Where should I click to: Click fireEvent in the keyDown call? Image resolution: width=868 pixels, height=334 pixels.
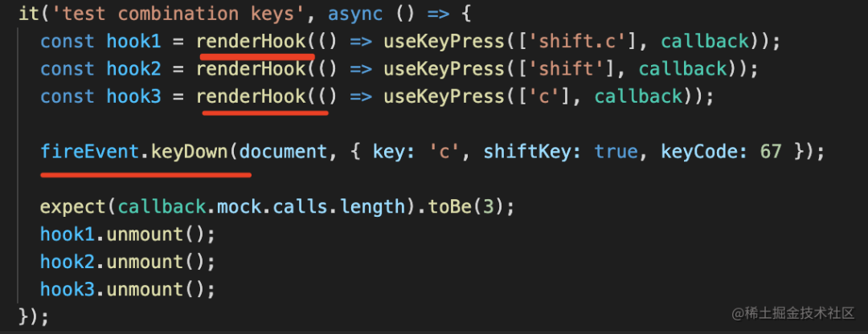pos(90,152)
